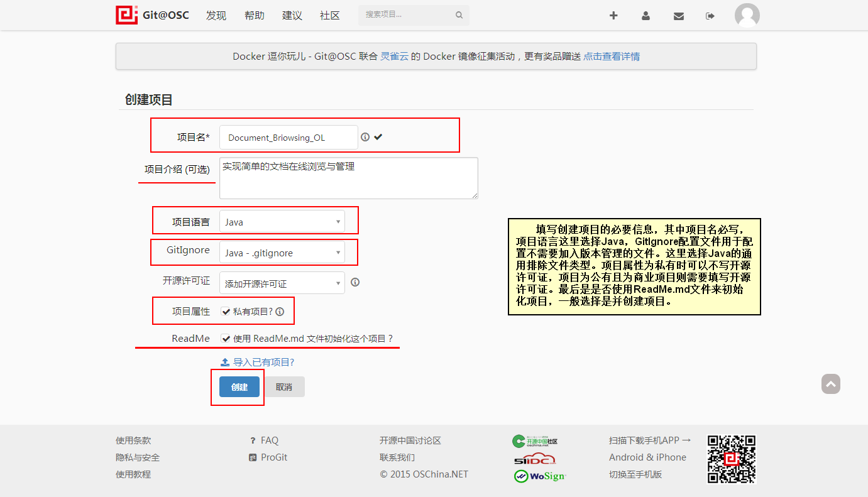Viewport: 868px width, 497px height.
Task: Click info icon beside open-source license dropdown
Action: pyautogui.click(x=355, y=282)
